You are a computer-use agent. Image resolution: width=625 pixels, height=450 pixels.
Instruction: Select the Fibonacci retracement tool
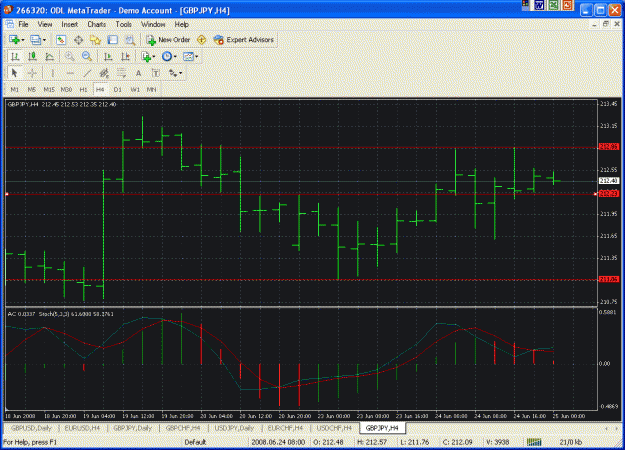tap(121, 73)
